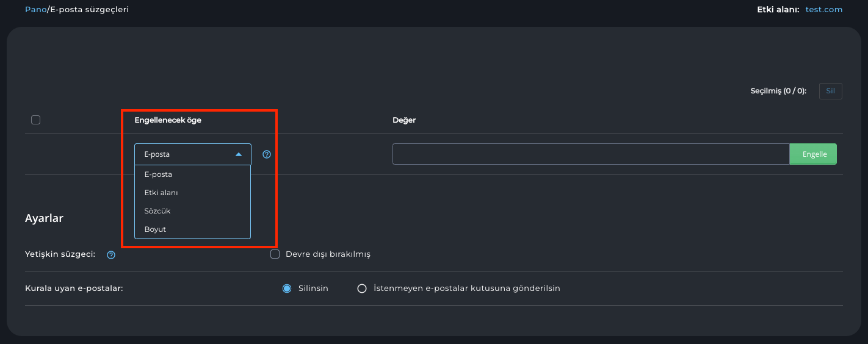
Task: Choose İstenmeyen e-postalar kutusuna gönderilsin radio
Action: (362, 288)
